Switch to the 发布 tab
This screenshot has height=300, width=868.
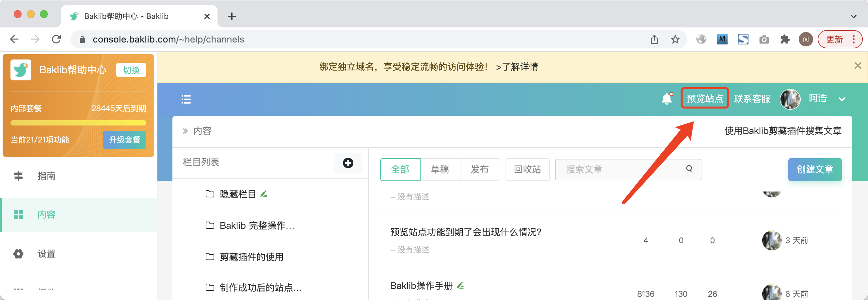(479, 169)
